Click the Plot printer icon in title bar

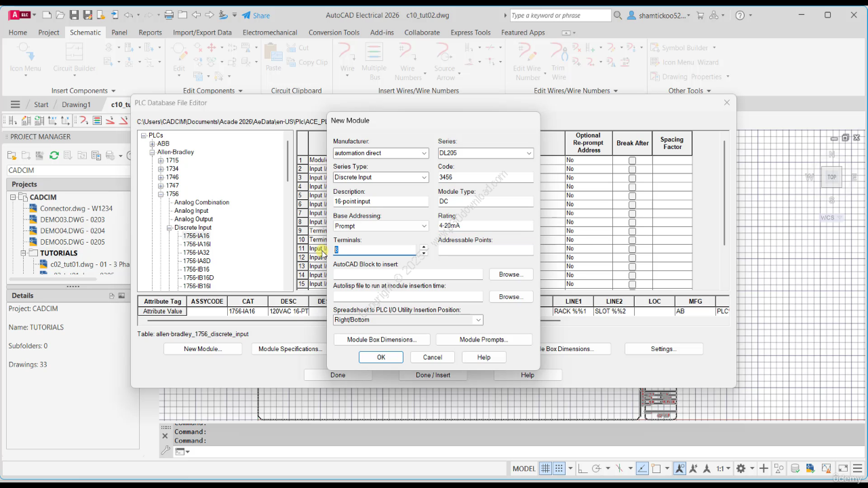tap(169, 15)
